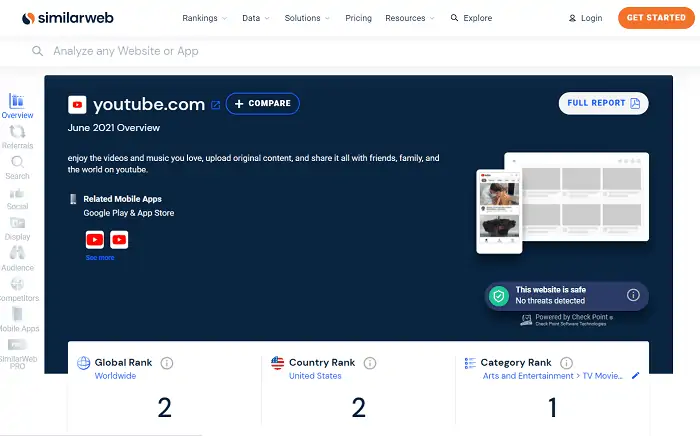Image resolution: width=700 pixels, height=436 pixels.
Task: Edit category with the pencil icon
Action: click(x=635, y=376)
